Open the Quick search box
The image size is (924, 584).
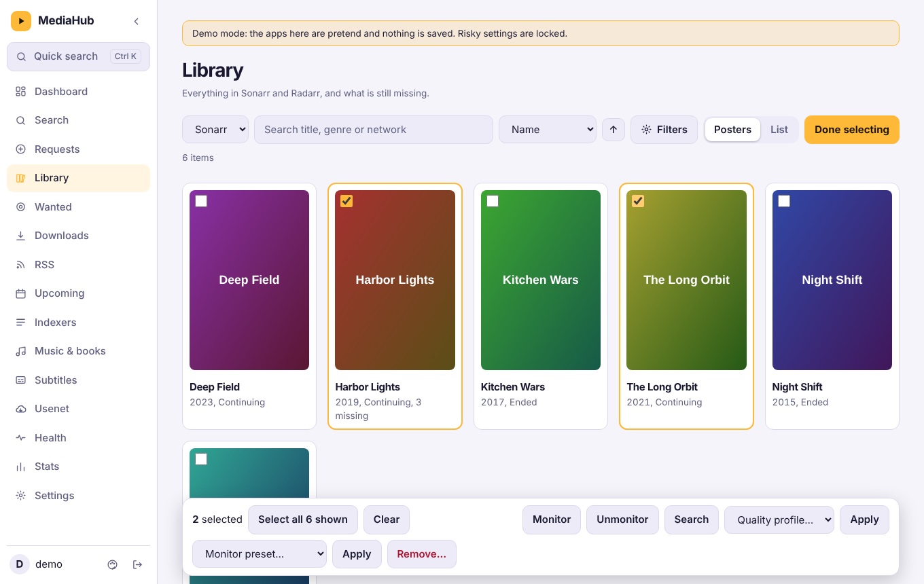(x=78, y=56)
